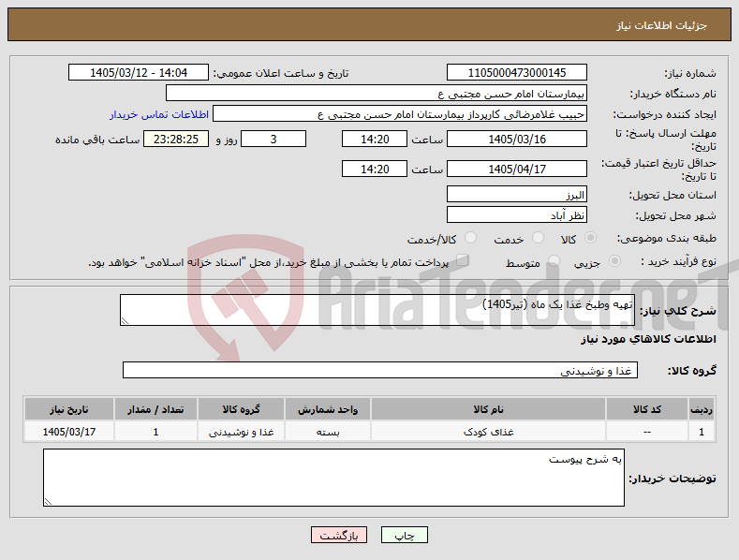Click the remaining days field showing 3
This screenshot has width=739, height=560.
tap(273, 139)
